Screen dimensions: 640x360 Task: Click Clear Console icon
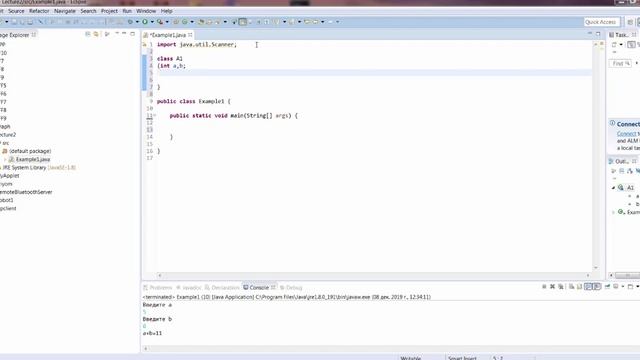tap(571, 287)
